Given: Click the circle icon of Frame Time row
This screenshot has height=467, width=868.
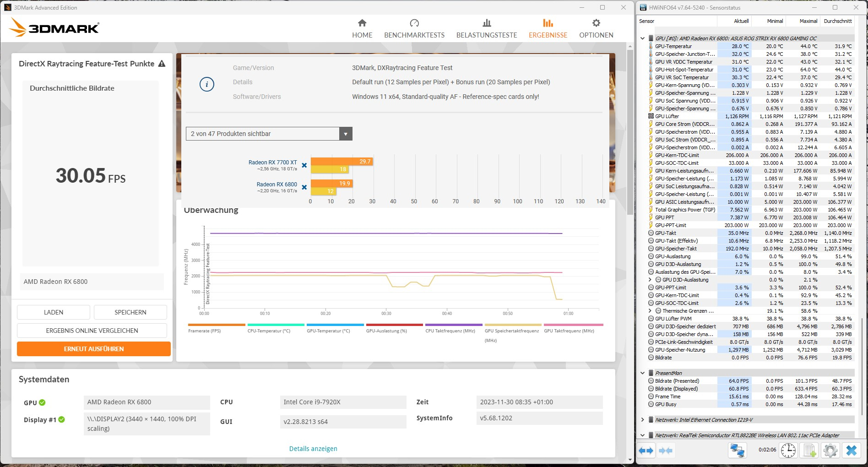Looking at the screenshot, I should pos(651,396).
